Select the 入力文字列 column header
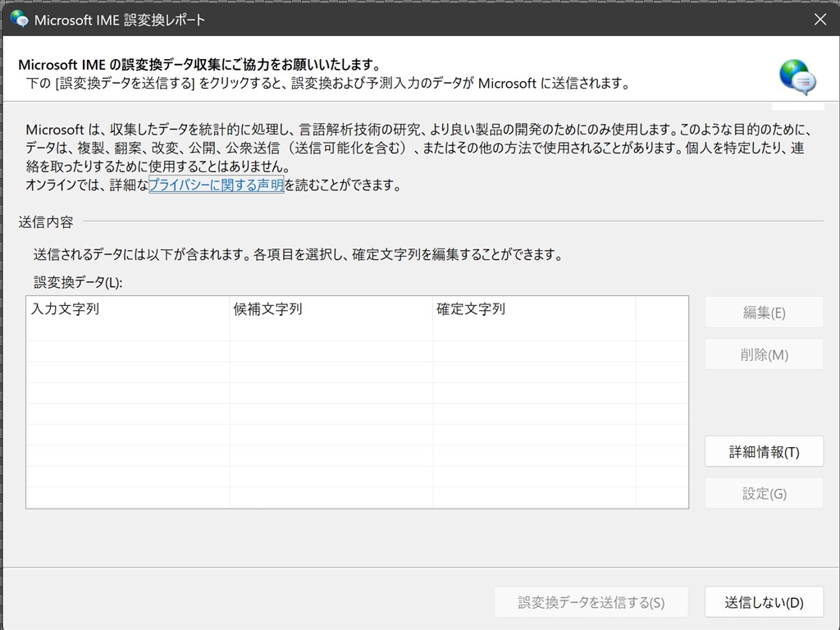 tap(128, 309)
